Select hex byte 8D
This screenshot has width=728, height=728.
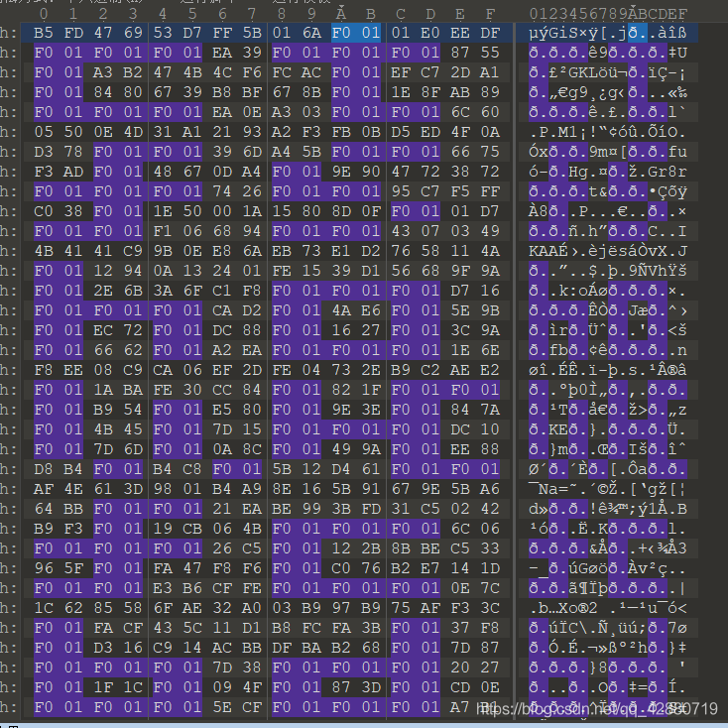coord(341,211)
